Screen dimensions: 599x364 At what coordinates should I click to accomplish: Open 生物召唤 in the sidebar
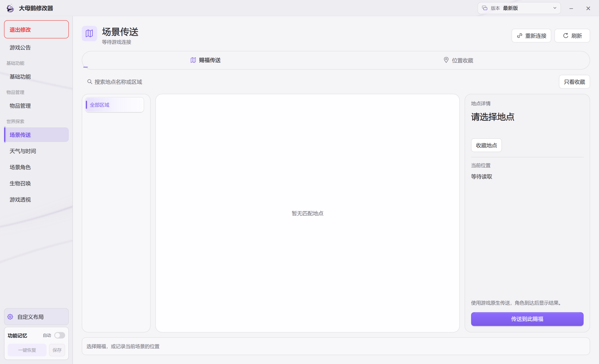(36, 183)
